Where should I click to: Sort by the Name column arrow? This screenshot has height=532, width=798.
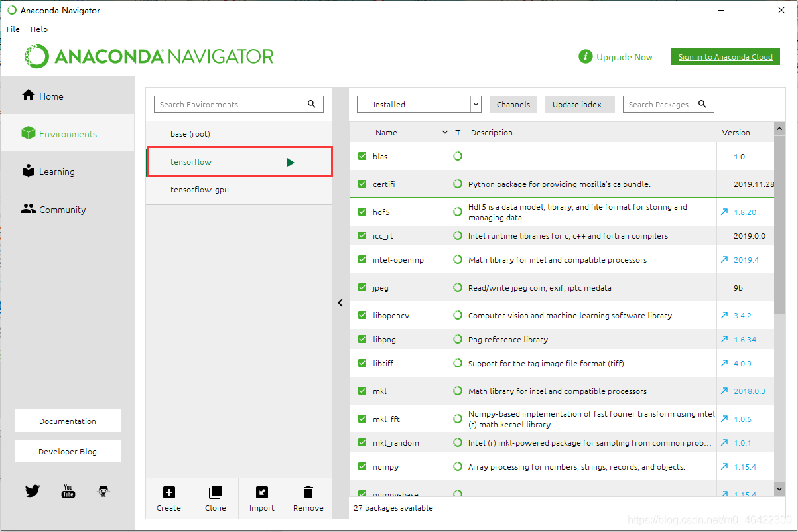coord(444,133)
